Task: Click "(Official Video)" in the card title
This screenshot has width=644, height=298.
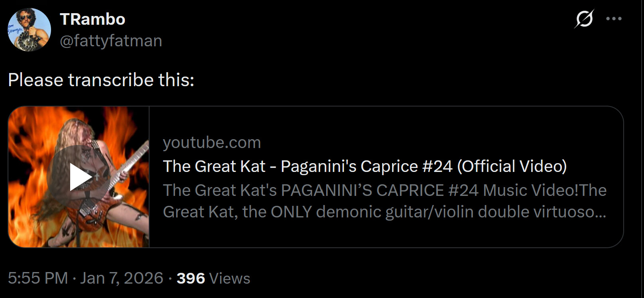Action: 512,166
